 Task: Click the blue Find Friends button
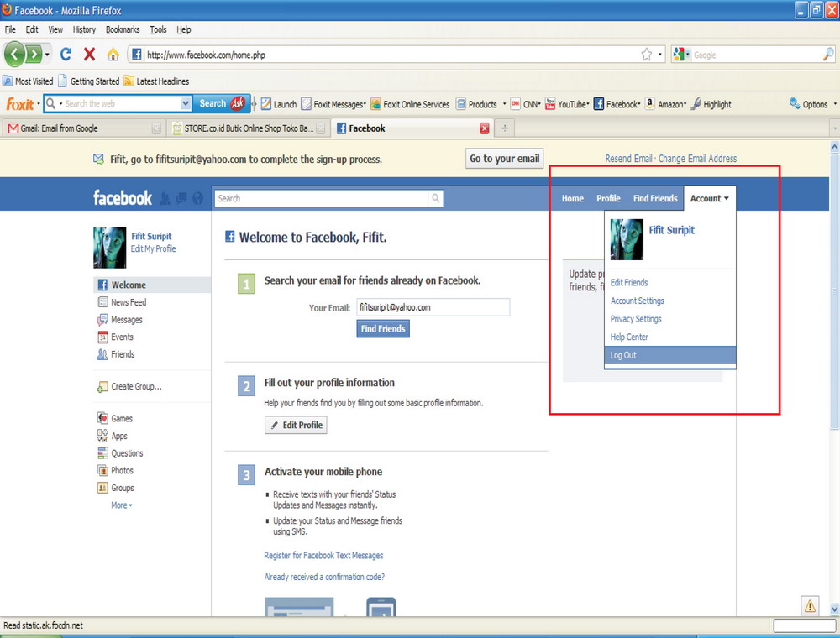383,328
